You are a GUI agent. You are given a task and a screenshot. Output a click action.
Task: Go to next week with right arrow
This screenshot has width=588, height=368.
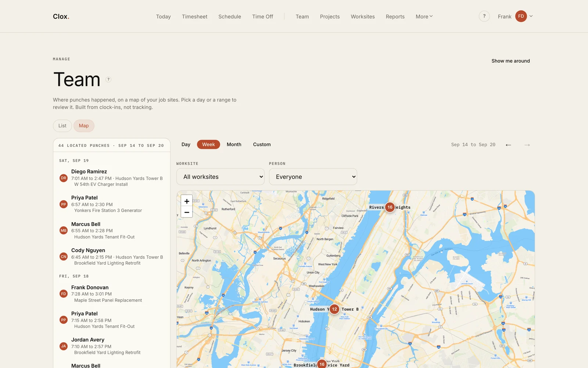(x=527, y=145)
